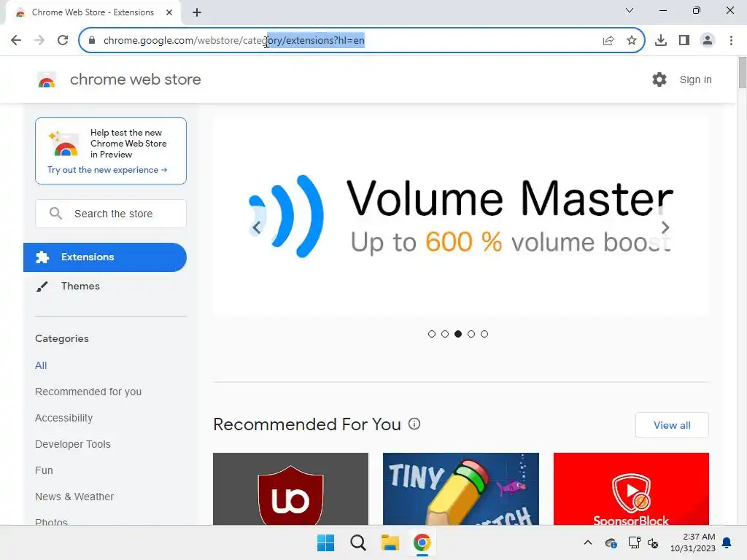
Task: Advance to next carousel slide arrow
Action: (x=665, y=227)
